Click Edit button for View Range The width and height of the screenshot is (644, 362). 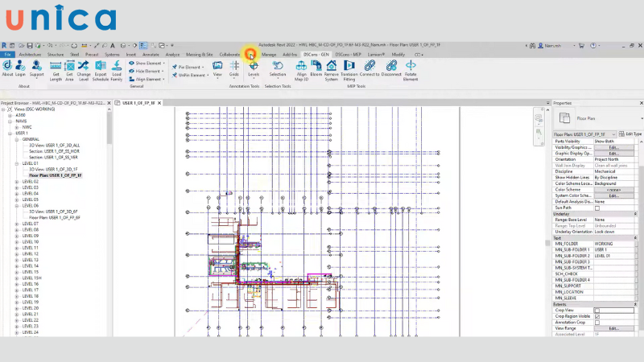click(613, 328)
